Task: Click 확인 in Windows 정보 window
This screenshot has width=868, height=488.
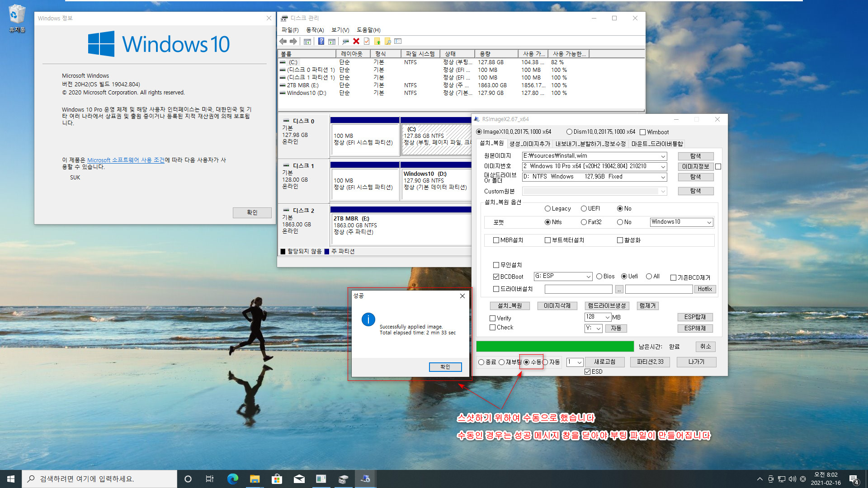Action: pyautogui.click(x=252, y=212)
